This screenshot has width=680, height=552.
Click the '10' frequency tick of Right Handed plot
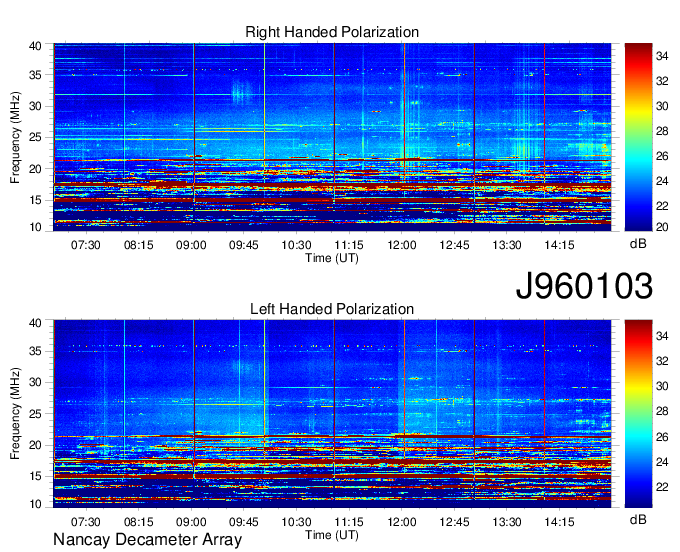(36, 227)
